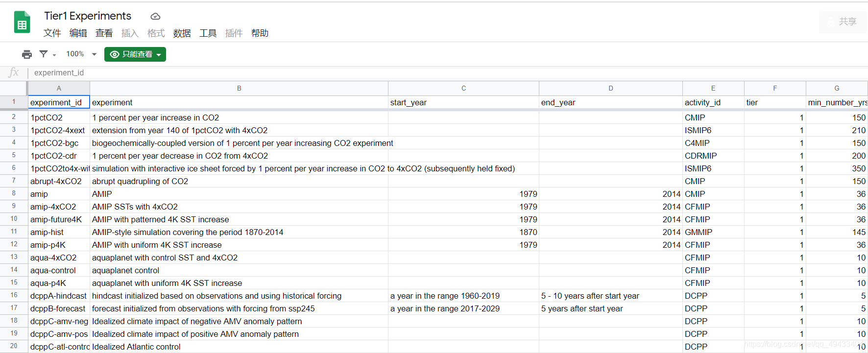Image resolution: width=868 pixels, height=353 pixels.
Task: Click the 'experiment' header cell
Action: tap(239, 102)
